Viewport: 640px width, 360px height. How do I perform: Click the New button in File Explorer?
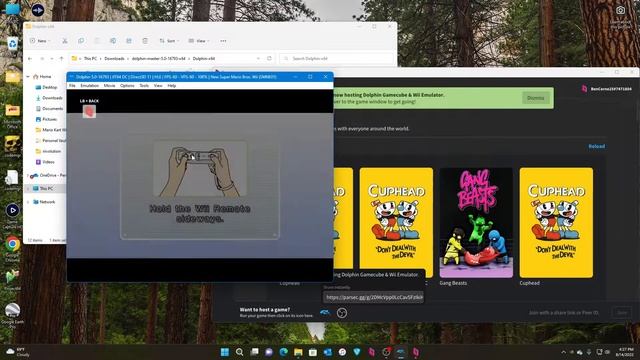pos(40,41)
